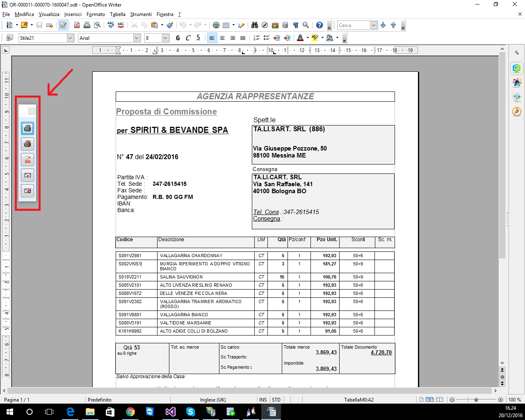Open the Arial font name dropdown
The width and height of the screenshot is (525, 420).
137,38
